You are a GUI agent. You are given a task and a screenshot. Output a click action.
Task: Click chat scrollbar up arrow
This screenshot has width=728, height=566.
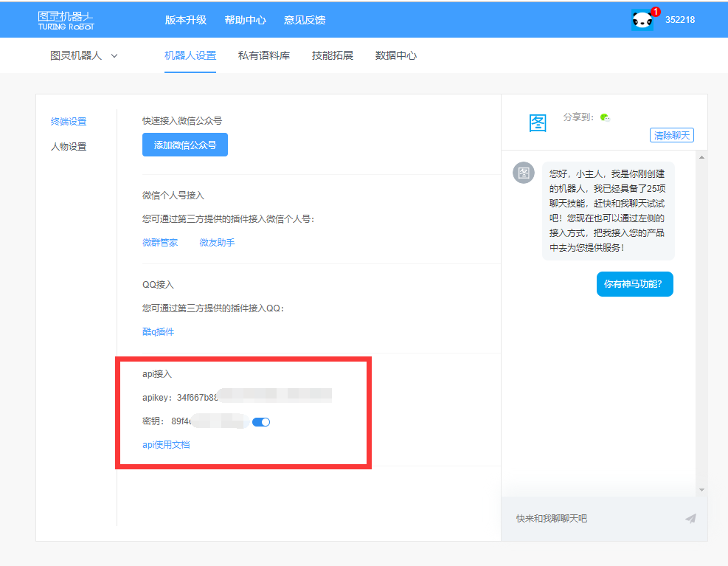[x=701, y=157]
